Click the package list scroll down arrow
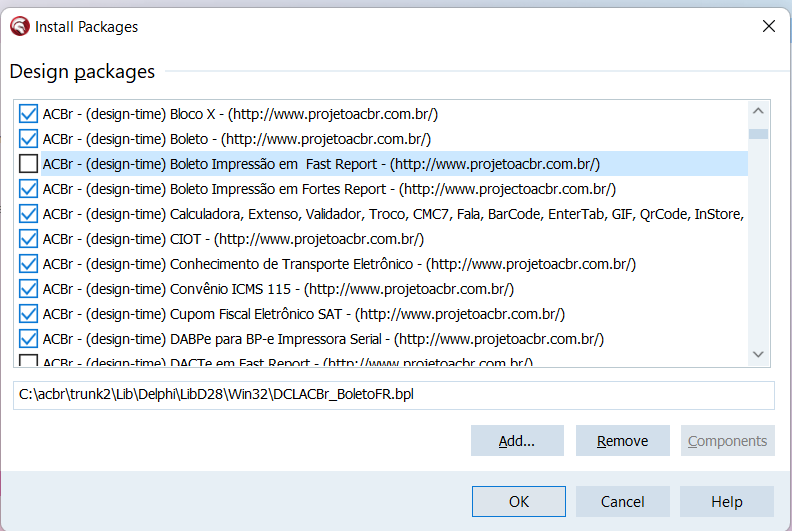The image size is (792, 531). click(x=758, y=355)
